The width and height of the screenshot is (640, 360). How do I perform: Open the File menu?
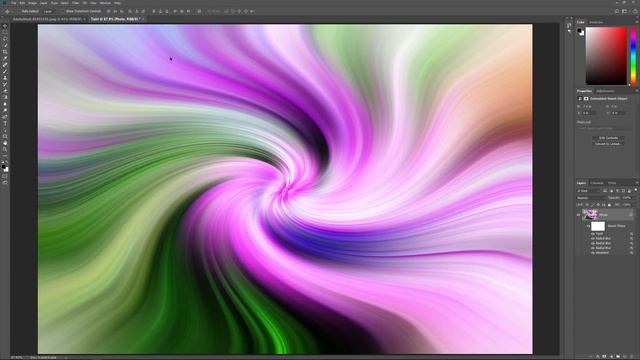(13, 3)
